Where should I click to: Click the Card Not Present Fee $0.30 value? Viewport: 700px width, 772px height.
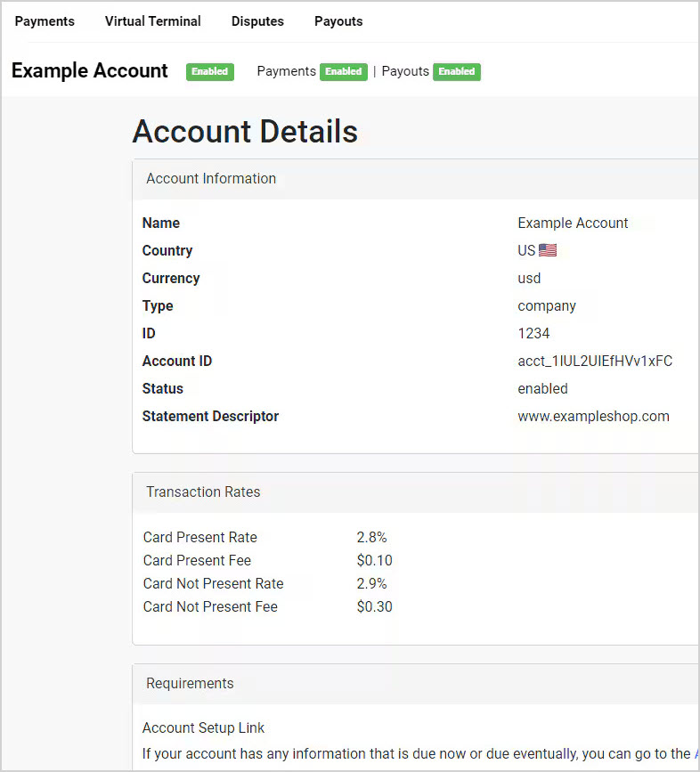pyautogui.click(x=374, y=607)
